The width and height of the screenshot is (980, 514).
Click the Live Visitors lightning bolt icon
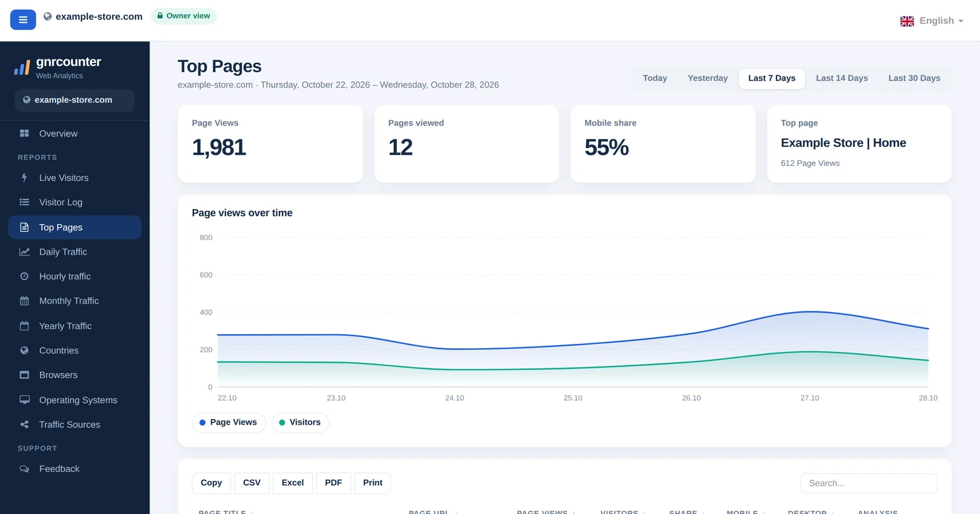click(x=24, y=177)
